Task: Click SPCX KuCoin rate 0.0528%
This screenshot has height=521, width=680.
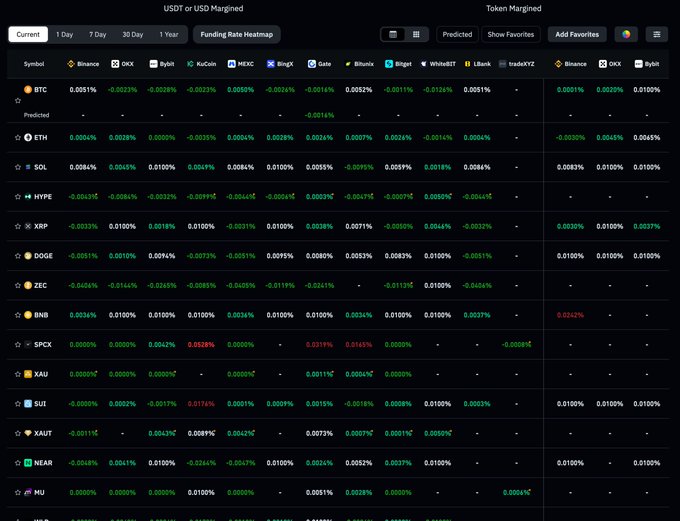Action: pos(201,344)
